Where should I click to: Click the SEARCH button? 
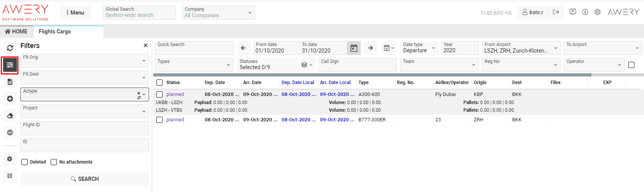[85, 179]
